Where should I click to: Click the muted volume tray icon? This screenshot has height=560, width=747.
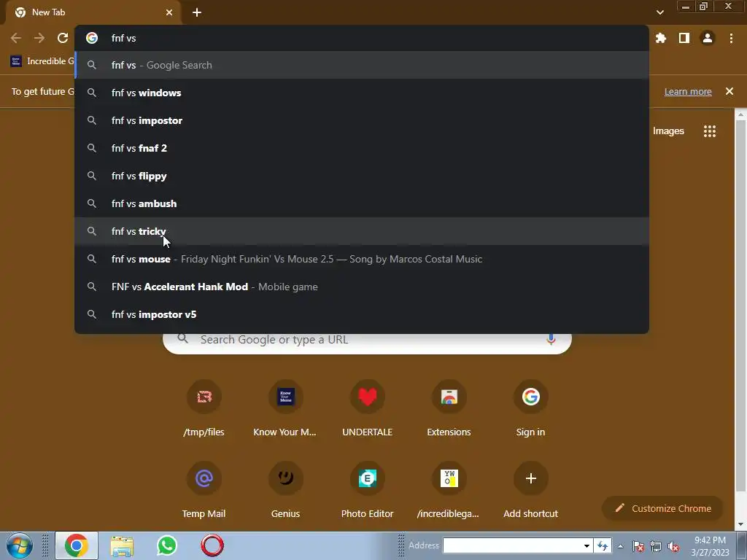[673, 546]
